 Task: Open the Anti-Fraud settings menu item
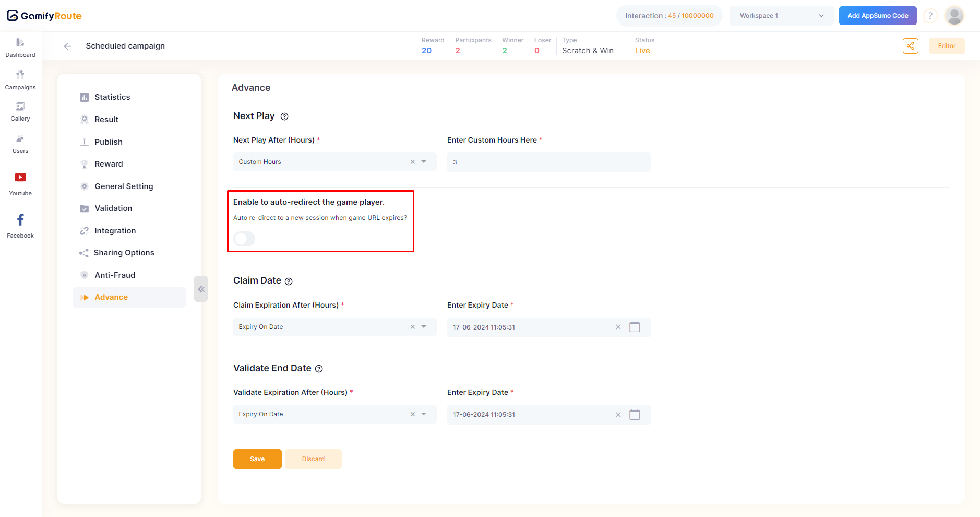115,275
